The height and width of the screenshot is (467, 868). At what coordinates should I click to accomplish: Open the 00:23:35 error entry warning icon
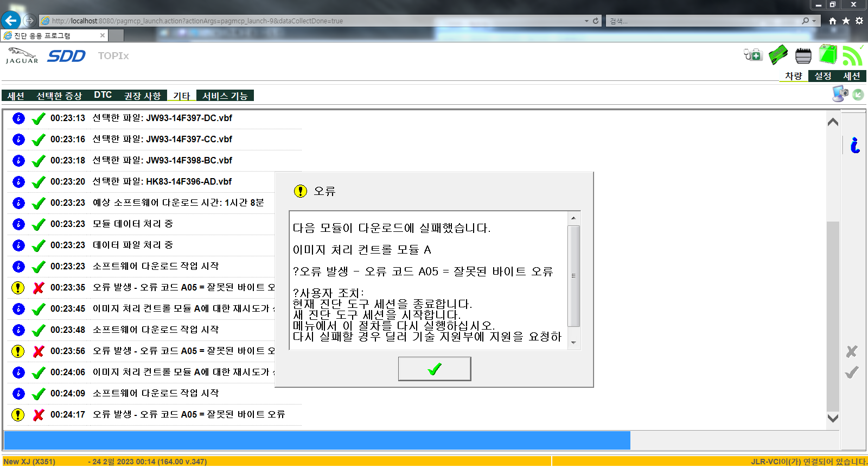coord(18,288)
